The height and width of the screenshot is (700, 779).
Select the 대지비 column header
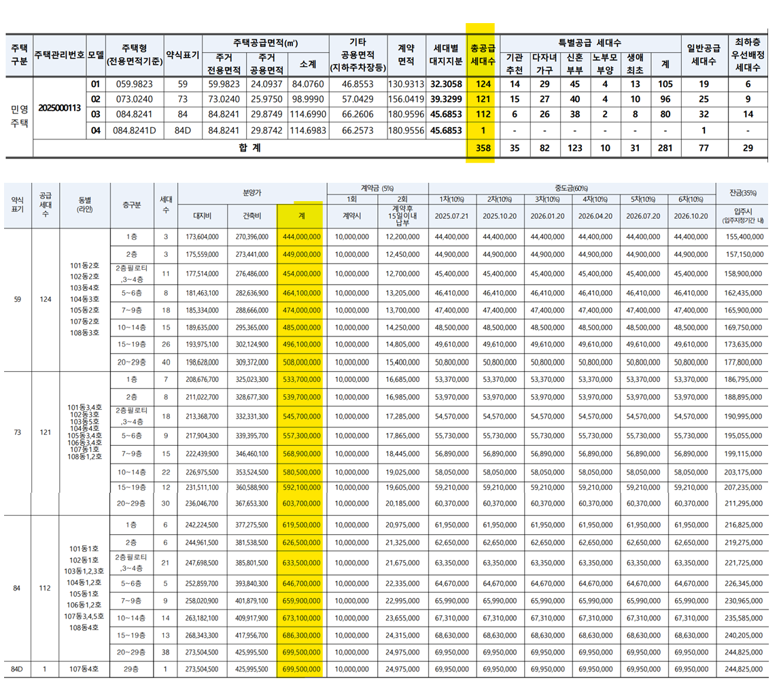[x=202, y=216]
